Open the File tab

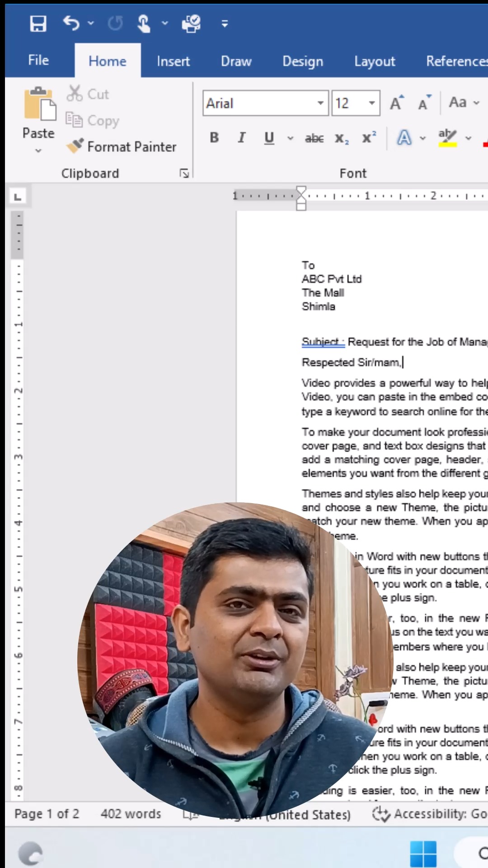click(x=38, y=60)
